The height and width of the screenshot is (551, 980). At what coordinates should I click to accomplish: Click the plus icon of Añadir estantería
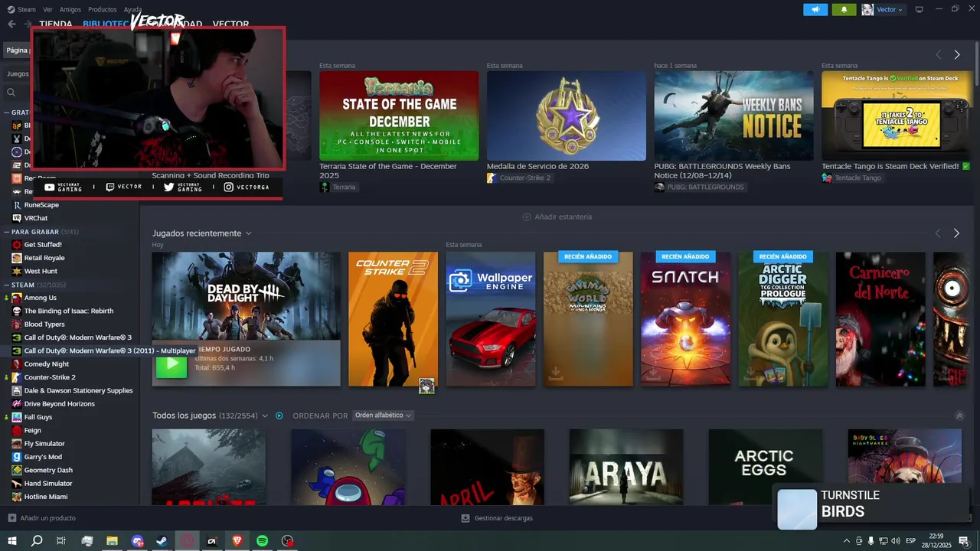527,217
